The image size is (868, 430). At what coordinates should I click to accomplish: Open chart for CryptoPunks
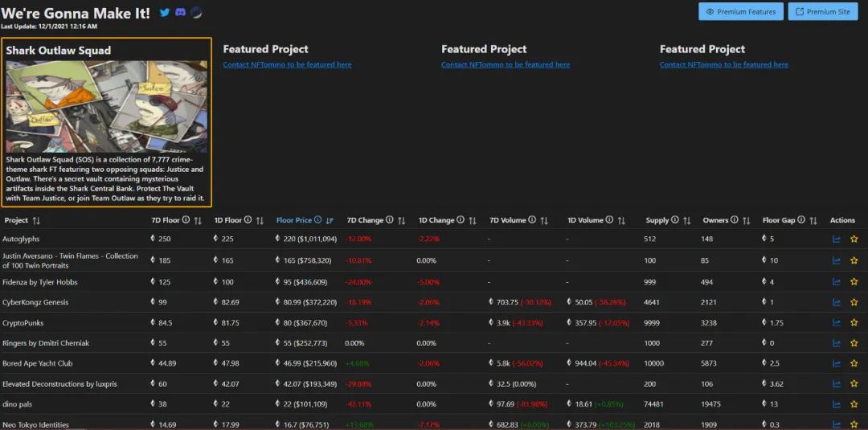tap(837, 323)
